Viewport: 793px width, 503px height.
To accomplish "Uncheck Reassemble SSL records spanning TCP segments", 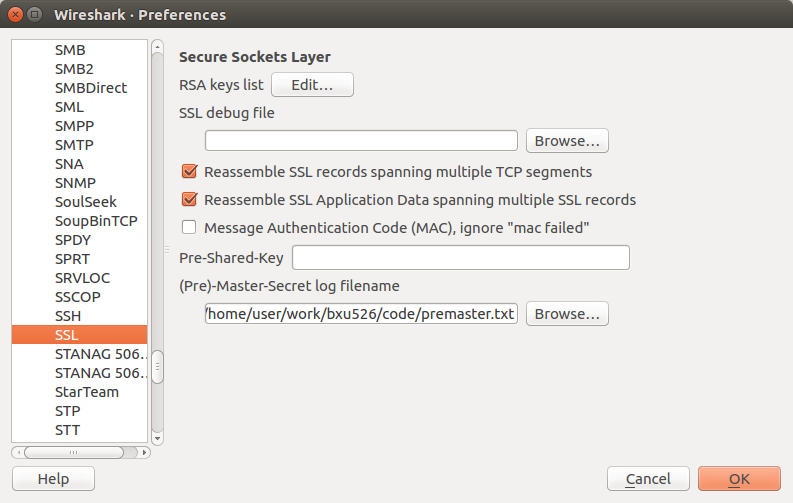I will pos(189,172).
